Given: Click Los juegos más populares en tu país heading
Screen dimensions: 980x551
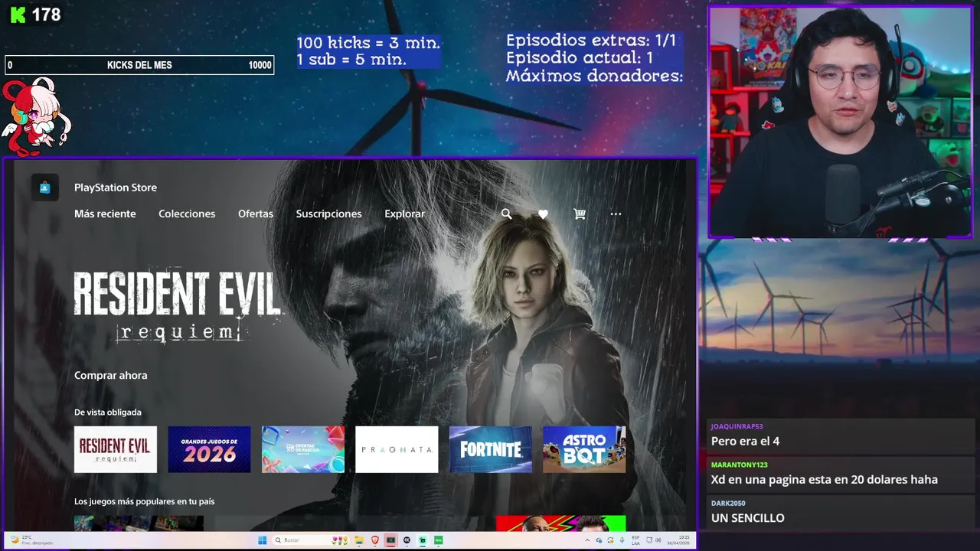Looking at the screenshot, I should coord(144,502).
